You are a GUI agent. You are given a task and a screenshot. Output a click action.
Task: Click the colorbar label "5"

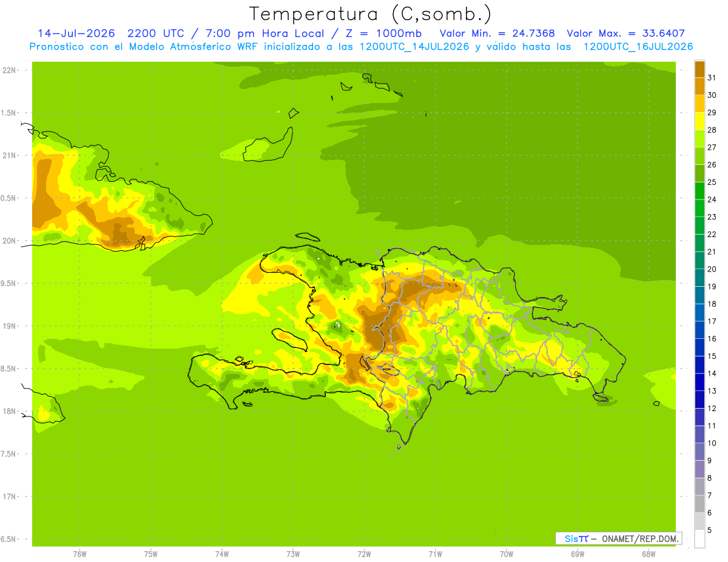(710, 530)
